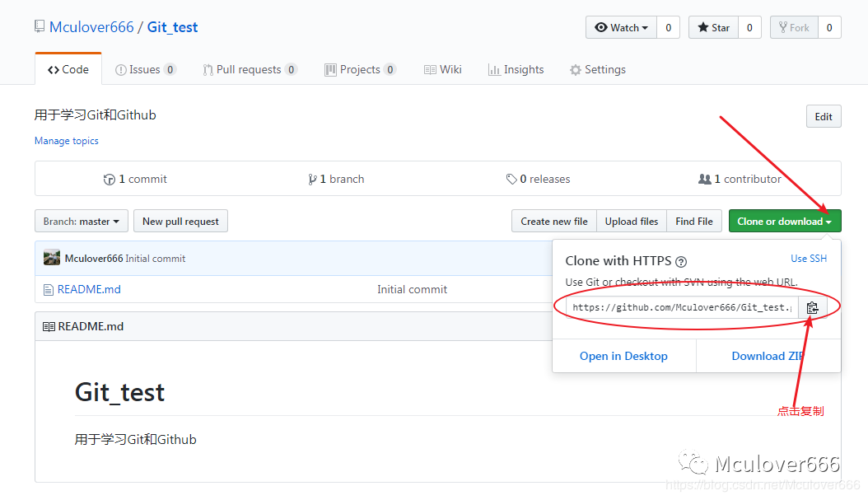The width and height of the screenshot is (868, 500).
Task: Copy the clone URL with clipboard icon
Action: tap(813, 307)
